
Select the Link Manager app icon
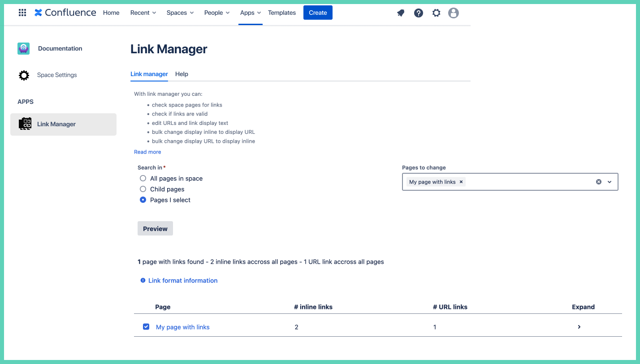pos(25,124)
